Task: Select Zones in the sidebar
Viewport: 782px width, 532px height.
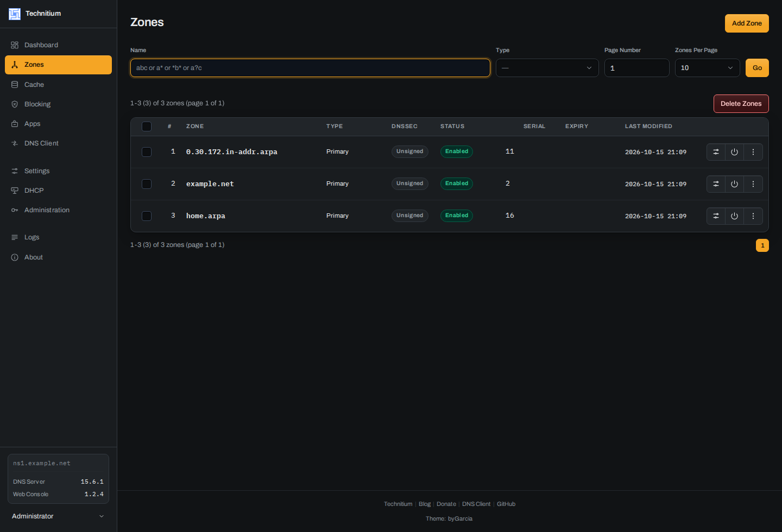Action: 58,65
